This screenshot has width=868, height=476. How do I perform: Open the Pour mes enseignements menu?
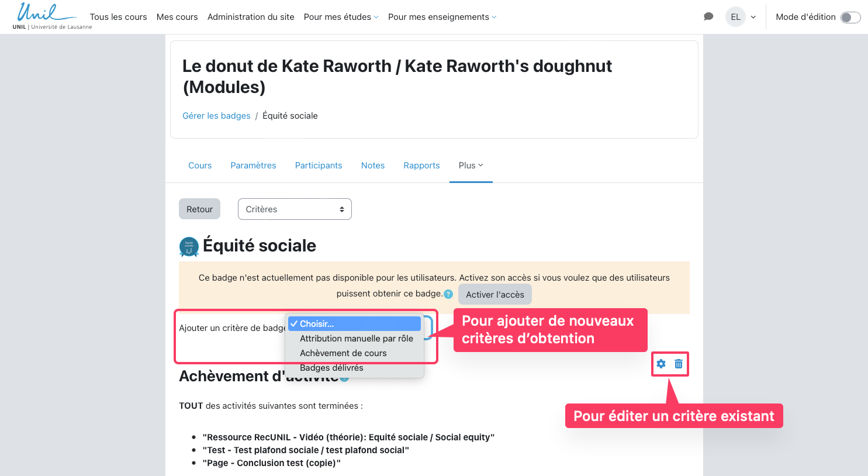click(442, 17)
